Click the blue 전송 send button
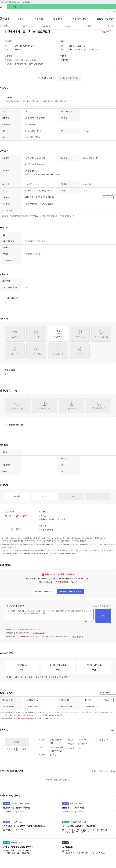The image size is (116, 868). [103, 616]
